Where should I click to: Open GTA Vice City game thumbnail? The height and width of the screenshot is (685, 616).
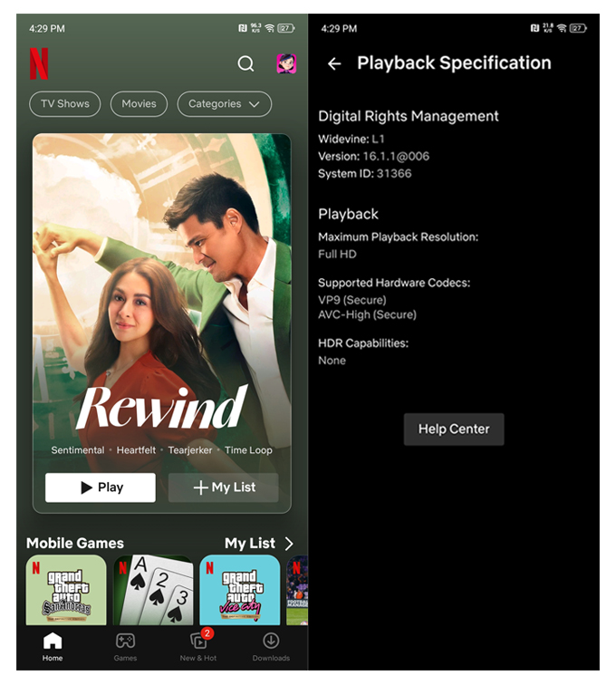point(240,591)
